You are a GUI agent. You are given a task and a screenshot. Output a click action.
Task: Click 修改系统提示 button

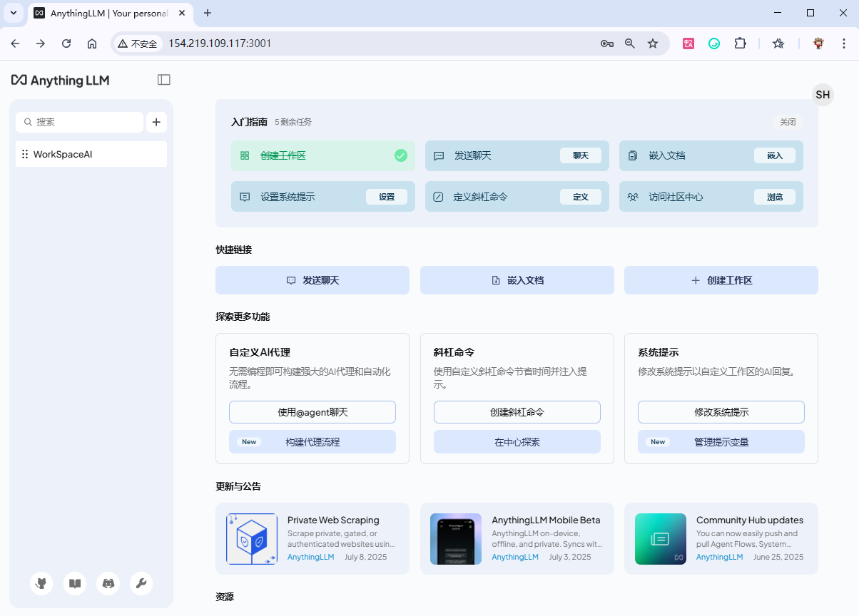[x=721, y=412]
